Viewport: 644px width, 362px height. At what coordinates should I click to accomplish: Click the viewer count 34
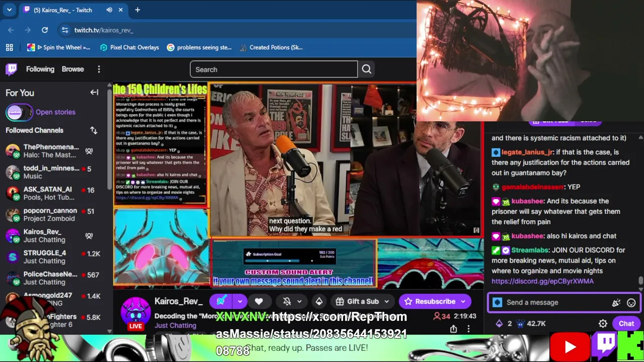[x=442, y=316]
